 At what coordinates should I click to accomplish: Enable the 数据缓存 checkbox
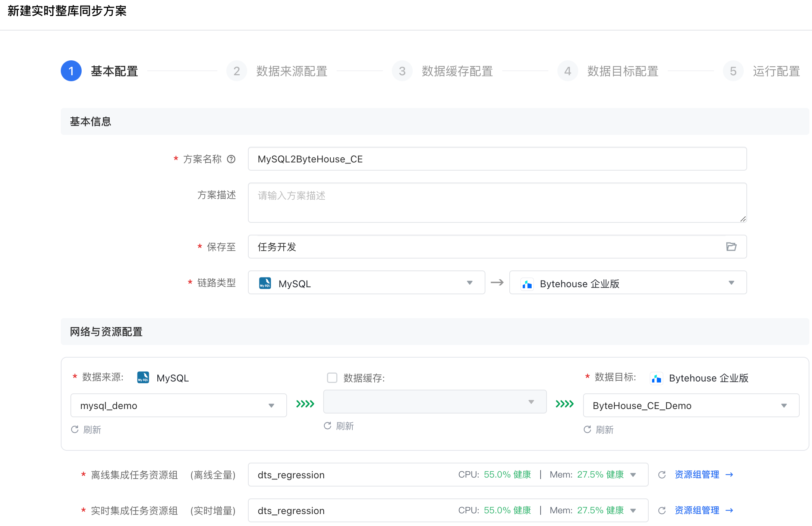[x=332, y=378]
